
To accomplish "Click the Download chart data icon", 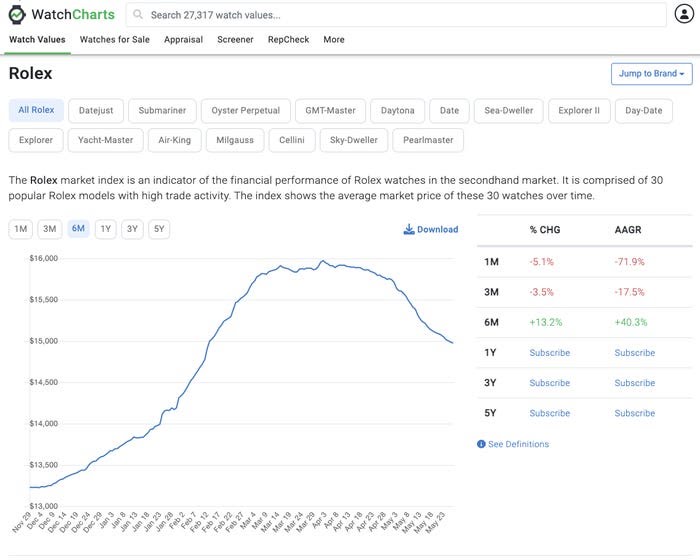I will tap(409, 229).
